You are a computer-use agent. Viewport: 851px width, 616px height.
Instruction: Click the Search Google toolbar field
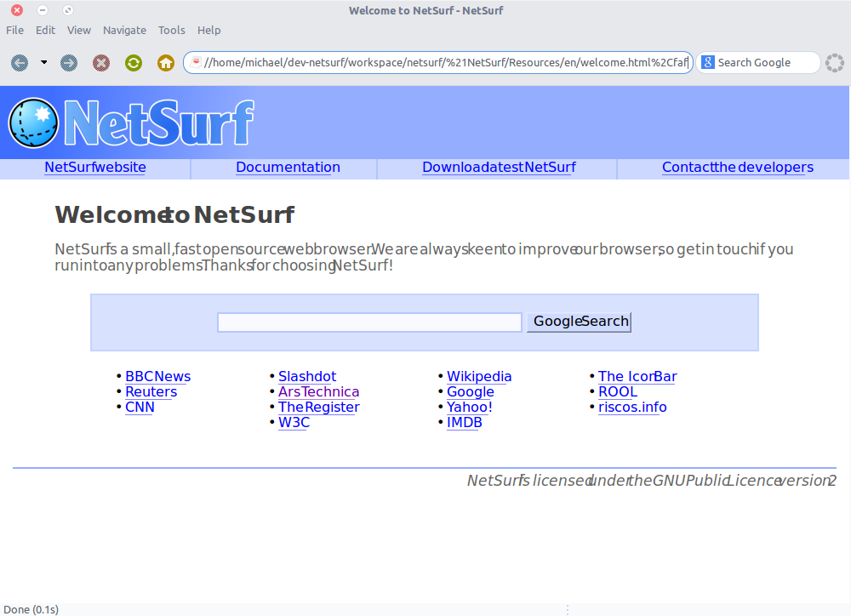click(x=764, y=62)
